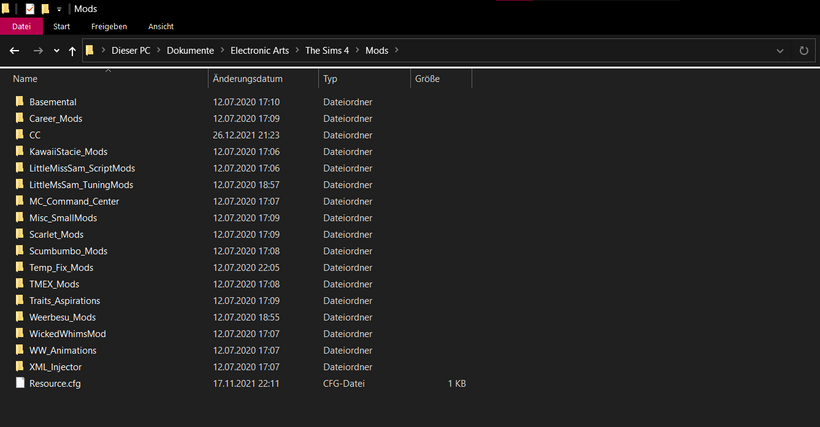This screenshot has height=427, width=820.
Task: Click Mods in the breadcrumb path
Action: [377, 50]
